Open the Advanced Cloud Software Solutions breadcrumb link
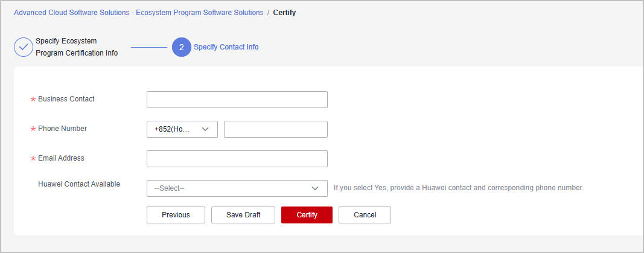This screenshot has height=253, width=644. pyautogui.click(x=139, y=13)
